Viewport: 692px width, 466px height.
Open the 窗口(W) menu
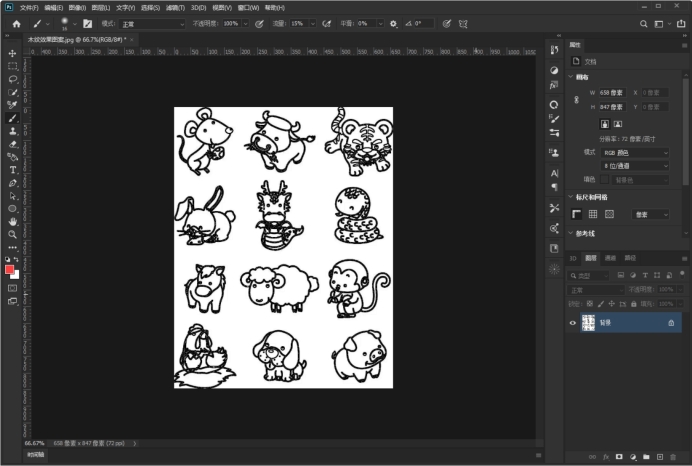pyautogui.click(x=248, y=8)
